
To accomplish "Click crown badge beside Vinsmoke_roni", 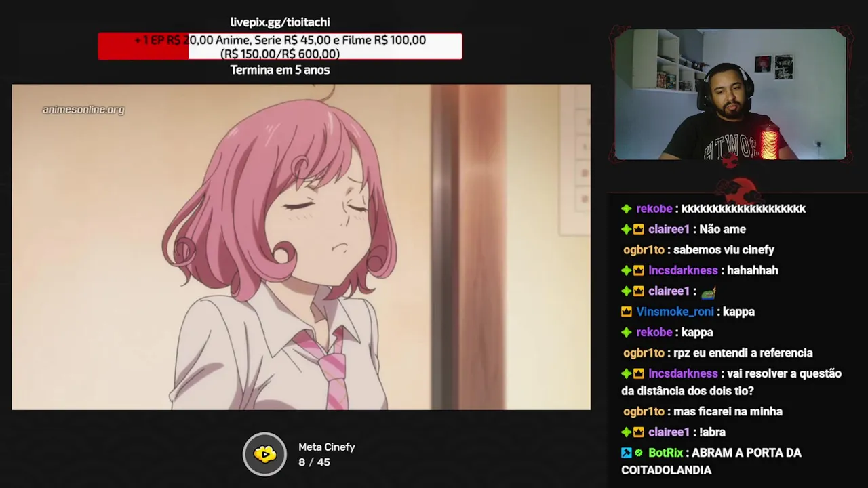I will click(x=627, y=312).
